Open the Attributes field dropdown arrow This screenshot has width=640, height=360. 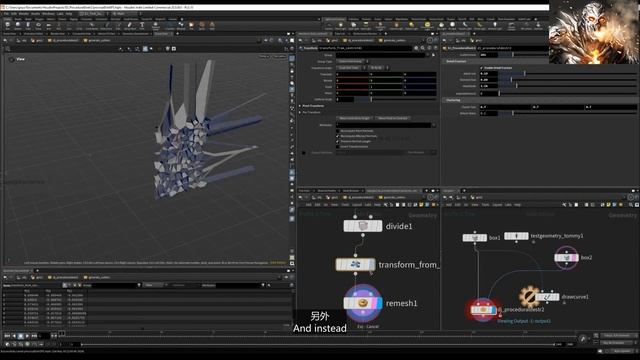click(433, 125)
